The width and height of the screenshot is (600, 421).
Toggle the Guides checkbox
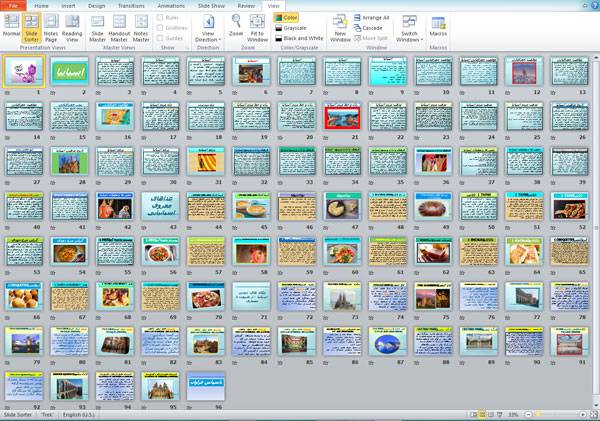click(x=160, y=38)
